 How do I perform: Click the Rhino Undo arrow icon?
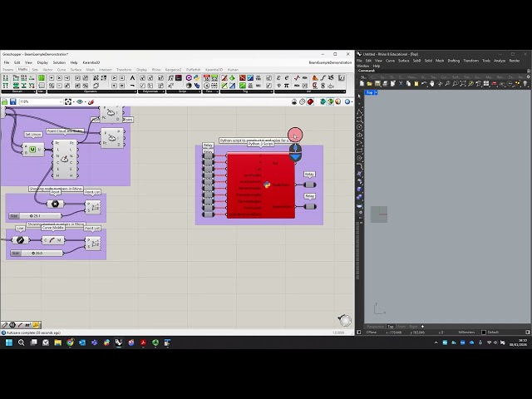[424, 83]
